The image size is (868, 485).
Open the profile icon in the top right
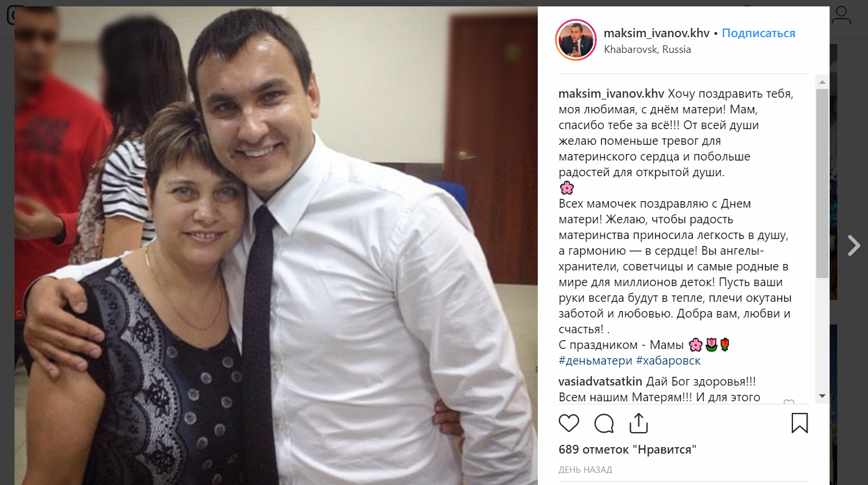tap(841, 16)
